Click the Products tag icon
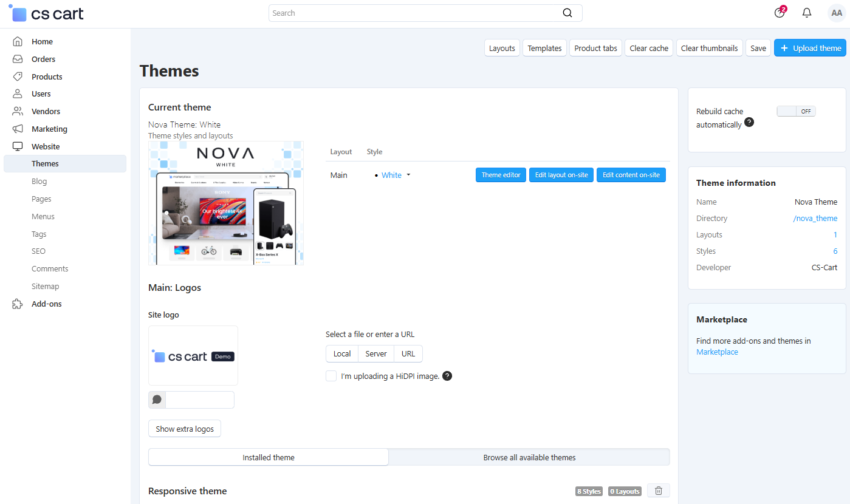The width and height of the screenshot is (850, 504). pyautogui.click(x=18, y=77)
